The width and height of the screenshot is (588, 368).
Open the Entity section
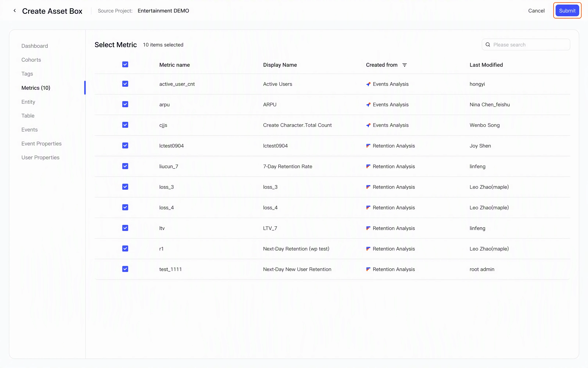(28, 102)
